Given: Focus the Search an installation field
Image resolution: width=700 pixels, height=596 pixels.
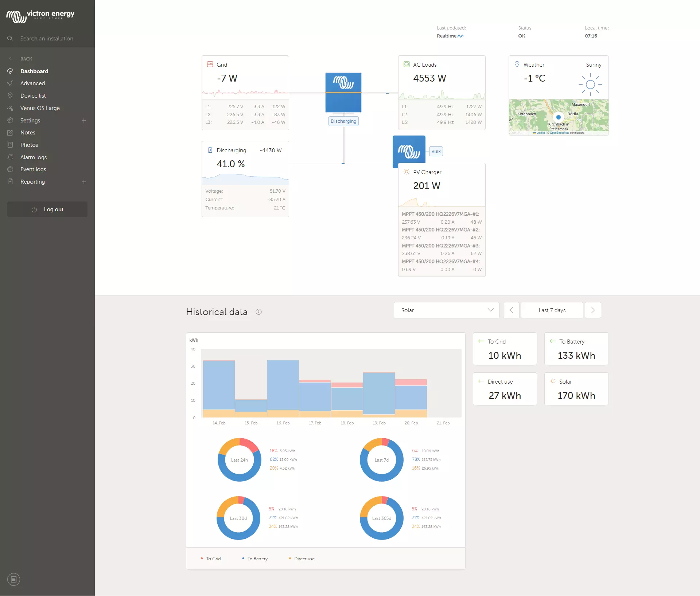Looking at the screenshot, I should (47, 39).
